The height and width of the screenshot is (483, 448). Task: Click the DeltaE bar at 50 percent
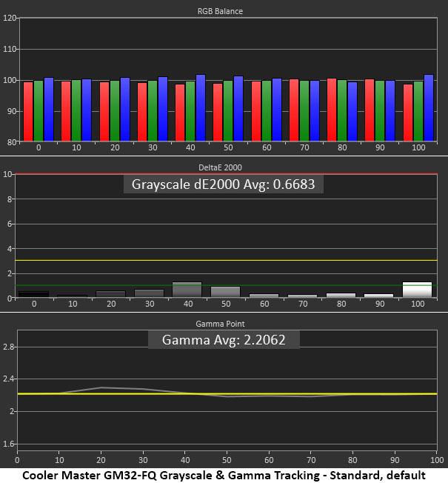coord(225,292)
